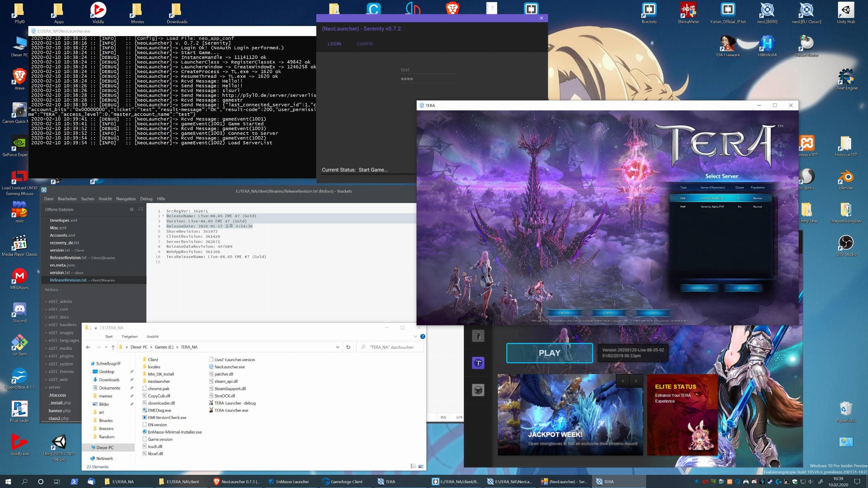The image size is (868, 488).
Task: Open the Debug menu in Brackets
Action: [146, 199]
